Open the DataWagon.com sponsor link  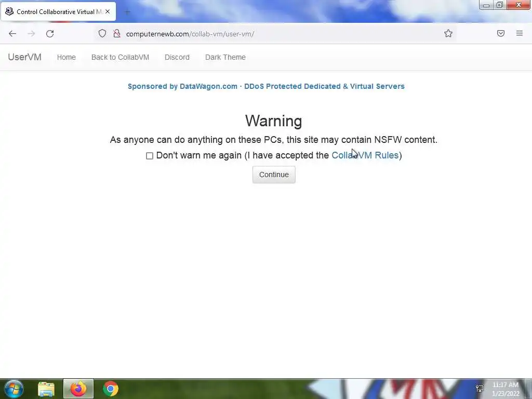tap(266, 86)
